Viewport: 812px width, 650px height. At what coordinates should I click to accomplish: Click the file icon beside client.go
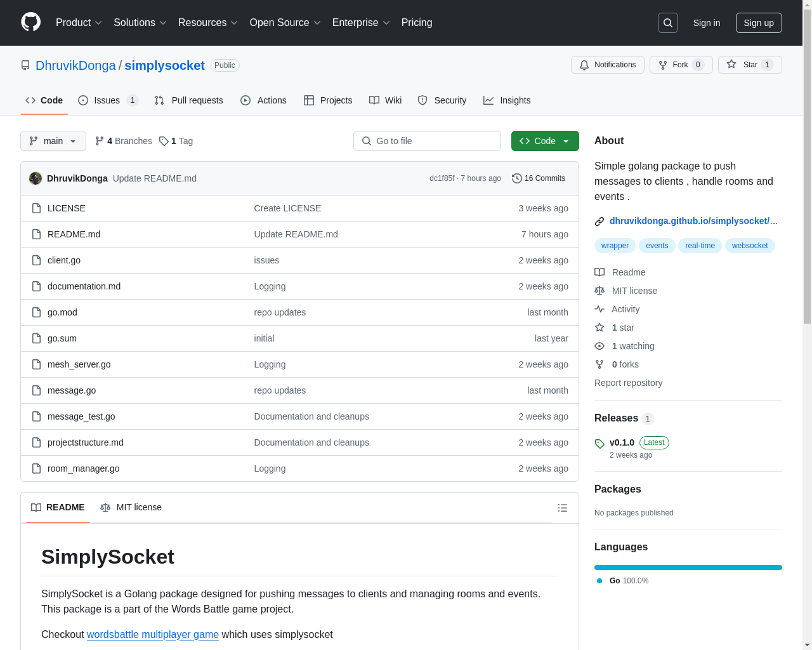point(37,260)
